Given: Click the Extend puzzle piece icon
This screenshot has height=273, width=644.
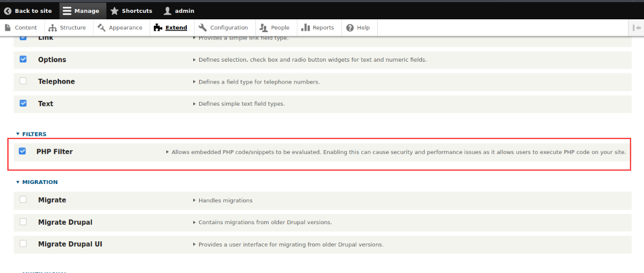Looking at the screenshot, I should pos(158,28).
